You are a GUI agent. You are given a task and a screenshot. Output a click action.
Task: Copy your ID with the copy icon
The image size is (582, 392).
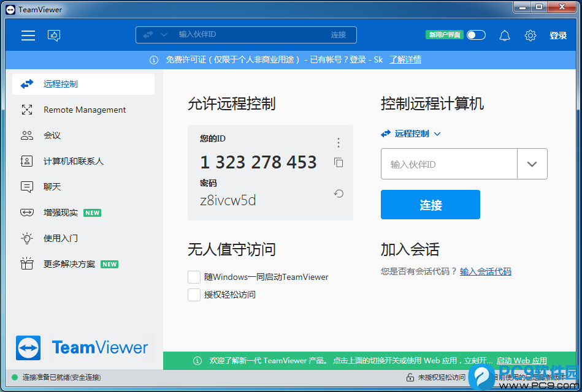(339, 162)
